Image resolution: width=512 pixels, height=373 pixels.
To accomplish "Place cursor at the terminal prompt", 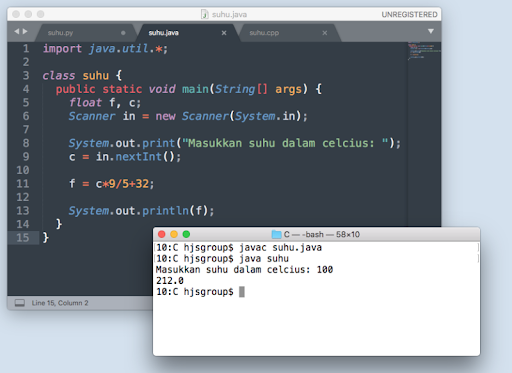I will coord(242,292).
